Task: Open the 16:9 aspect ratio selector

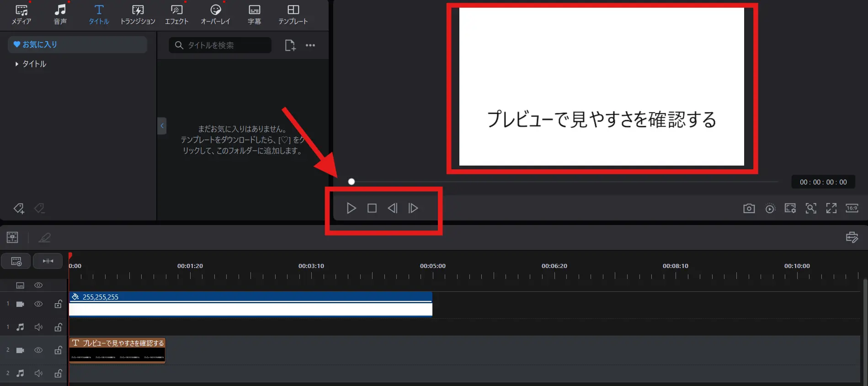Action: 852,209
